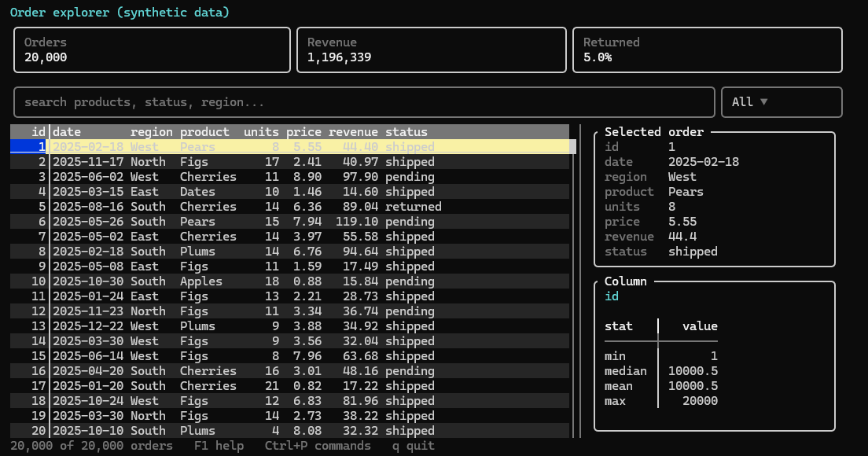Screen dimensions: 868x456
Task: Select order row with date 2025-11-17
Action: tap(289, 162)
